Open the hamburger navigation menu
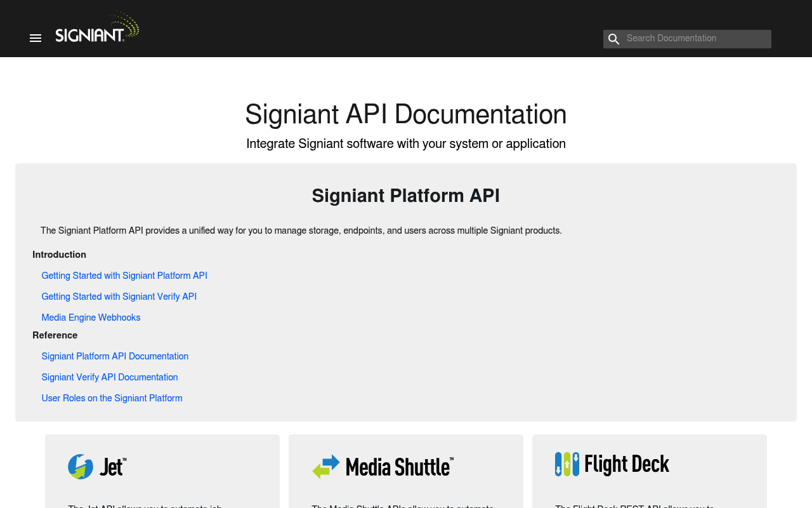The image size is (812, 508). coord(36,38)
